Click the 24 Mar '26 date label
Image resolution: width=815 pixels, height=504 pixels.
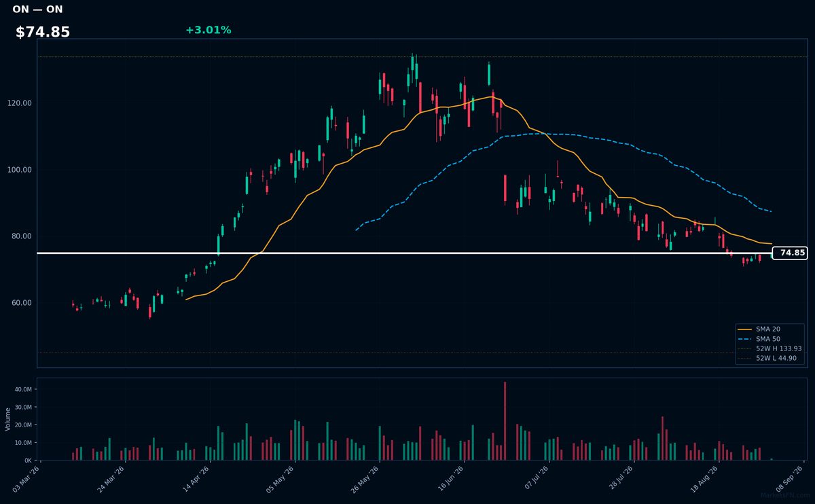tap(111, 478)
